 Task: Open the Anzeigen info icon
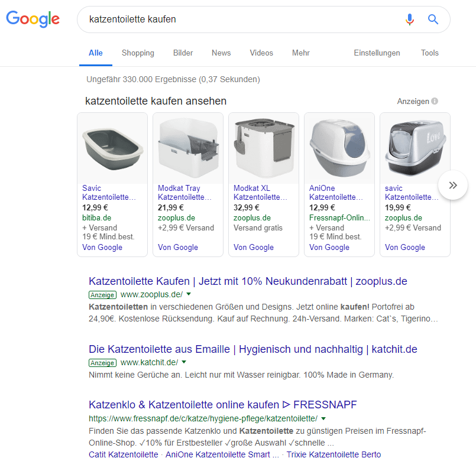(x=435, y=101)
